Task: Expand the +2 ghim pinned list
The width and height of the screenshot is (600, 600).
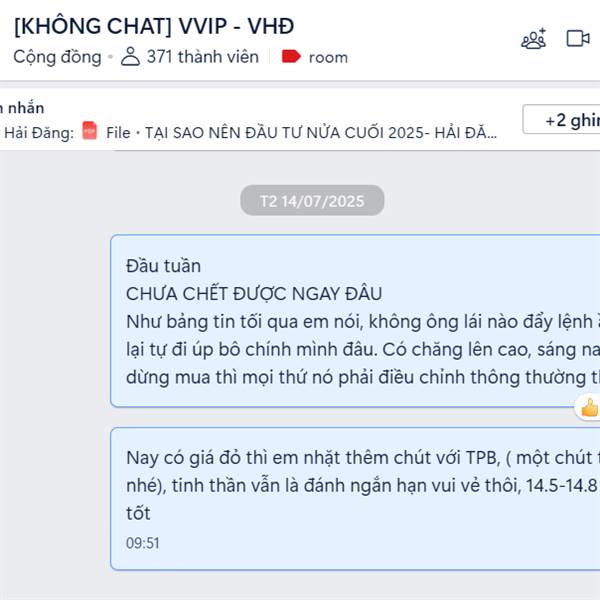Action: pyautogui.click(x=562, y=119)
